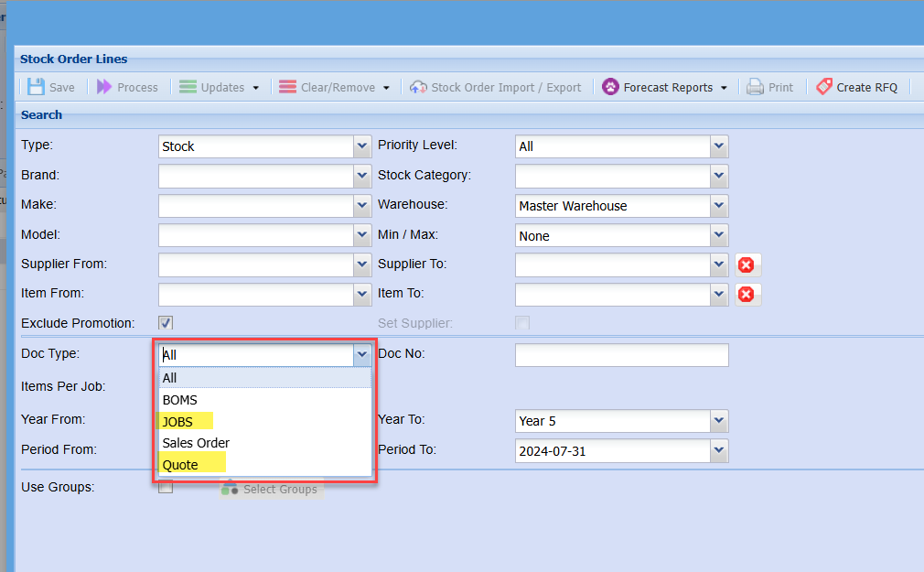Click the red Clear/Remove icon
The width and height of the screenshot is (924, 572).
click(x=287, y=87)
